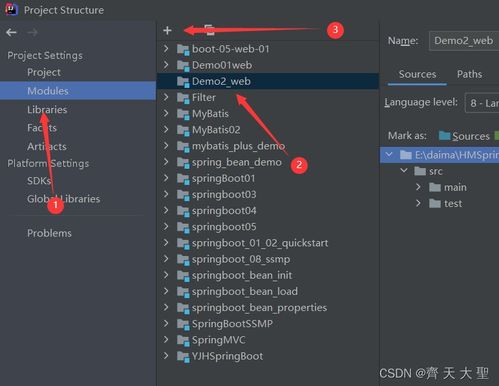Click the Demo2_web module folder icon
This screenshot has height=386, width=499.
[183, 81]
